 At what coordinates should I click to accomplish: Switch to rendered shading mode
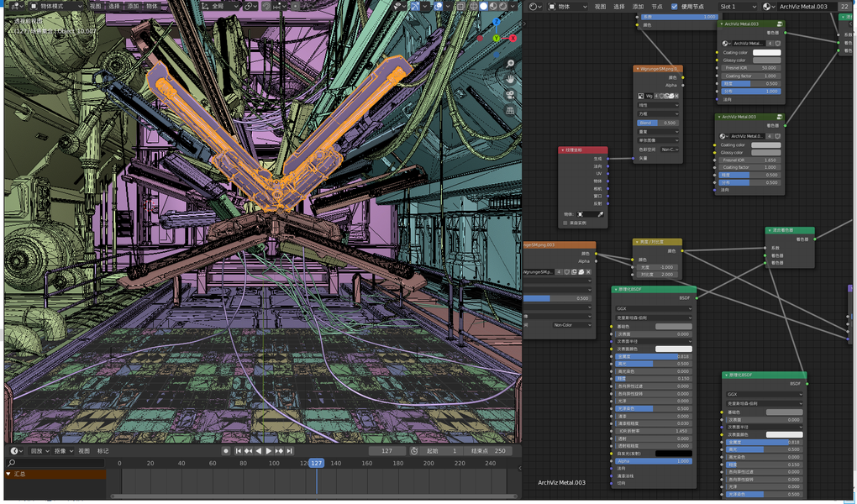502,6
